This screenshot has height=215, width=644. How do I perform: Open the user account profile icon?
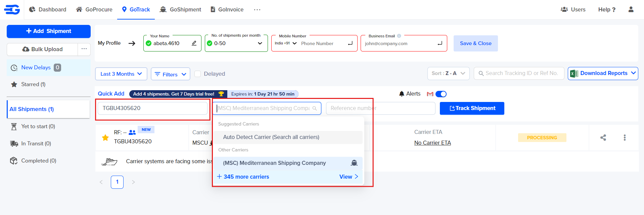click(x=631, y=9)
